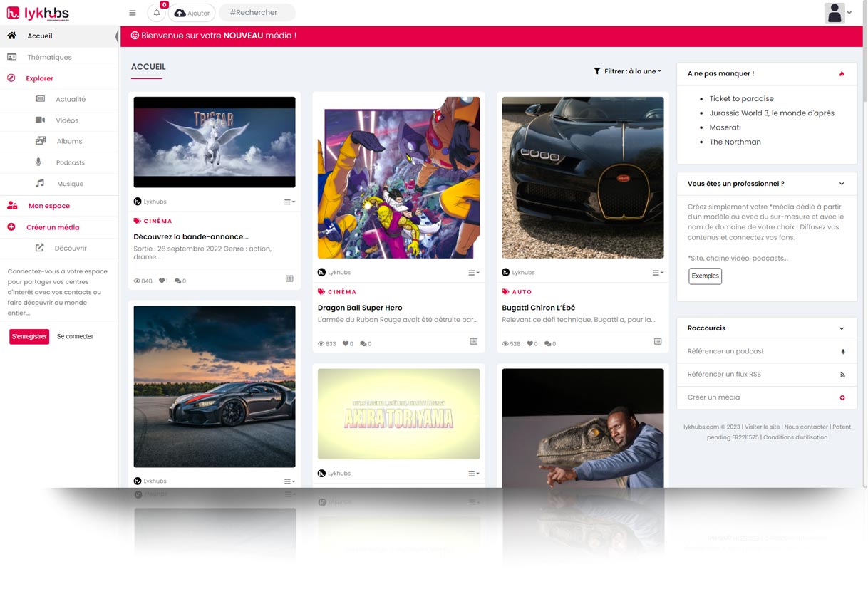Click the article type icon on bande-annonce card
The image size is (868, 594).
[289, 278]
